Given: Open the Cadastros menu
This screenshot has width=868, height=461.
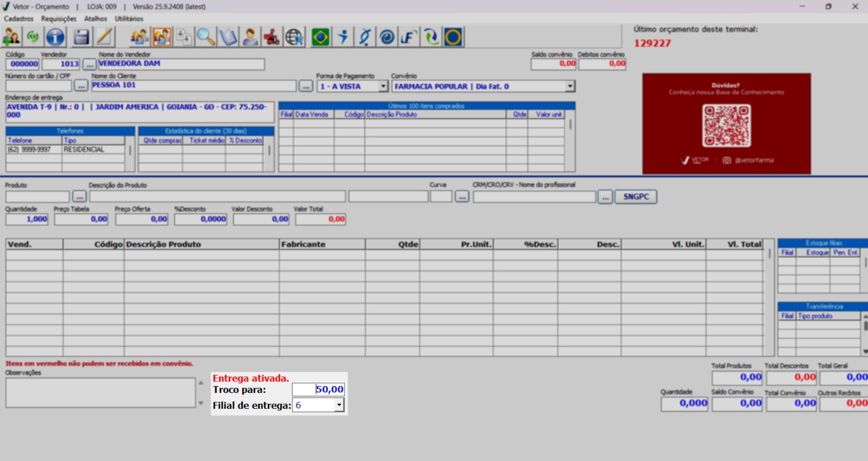Looking at the screenshot, I should coord(19,19).
